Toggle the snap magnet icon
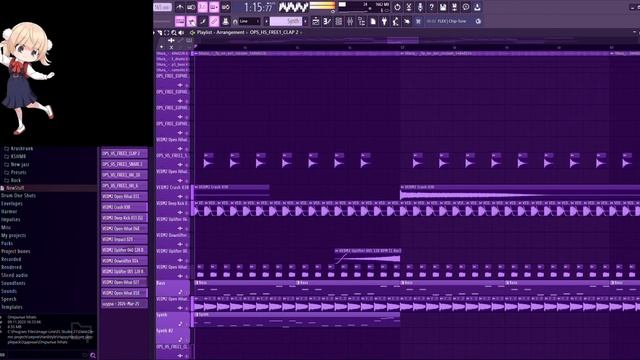 (235, 22)
